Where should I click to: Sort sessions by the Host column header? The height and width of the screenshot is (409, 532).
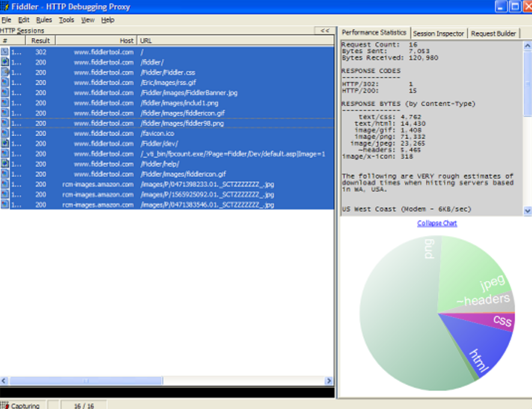tap(96, 41)
